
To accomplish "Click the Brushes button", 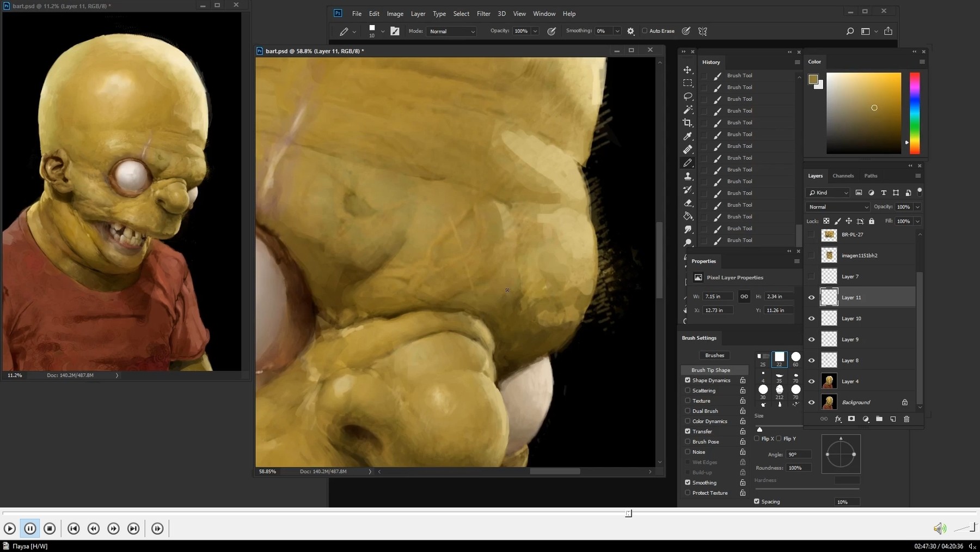I will click(714, 355).
